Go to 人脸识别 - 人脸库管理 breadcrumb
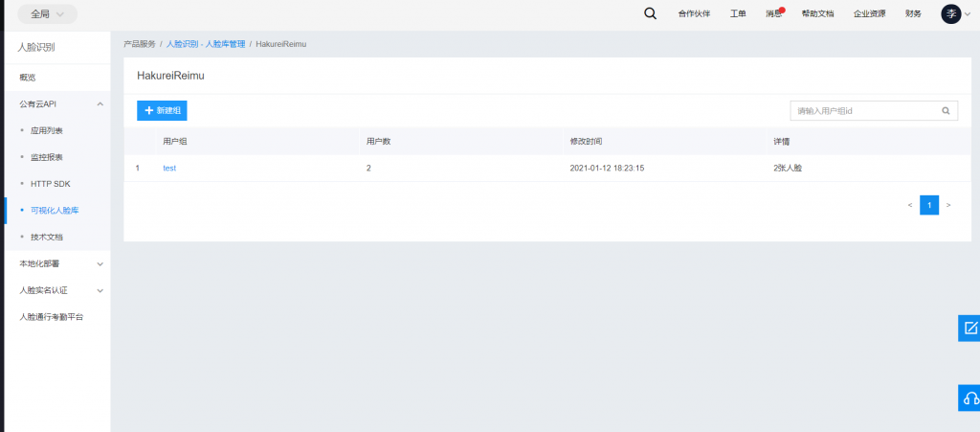Screen dimensions: 980x432 206,44
